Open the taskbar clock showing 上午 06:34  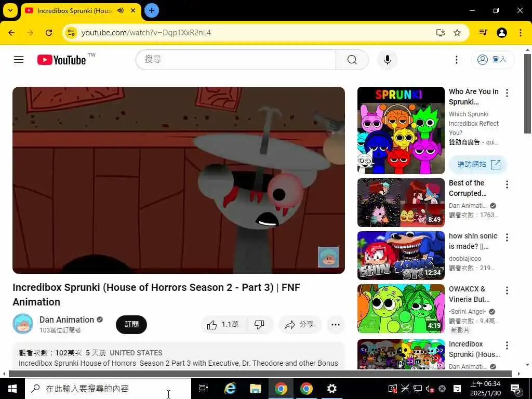point(485,389)
